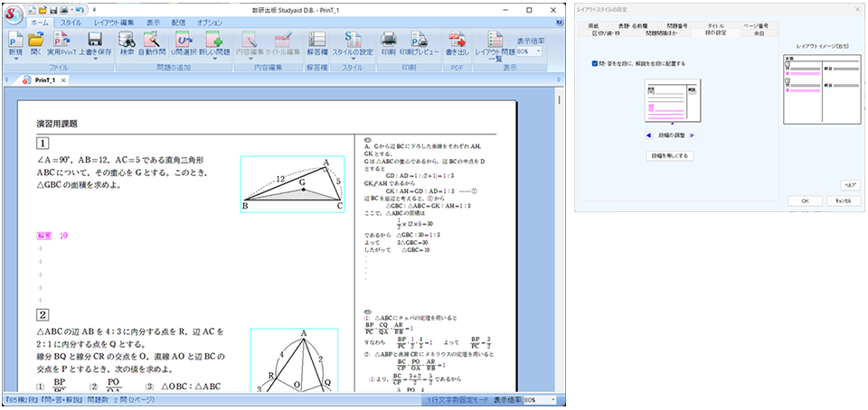
Task: Click OK in layout style dialog
Action: pyautogui.click(x=805, y=201)
